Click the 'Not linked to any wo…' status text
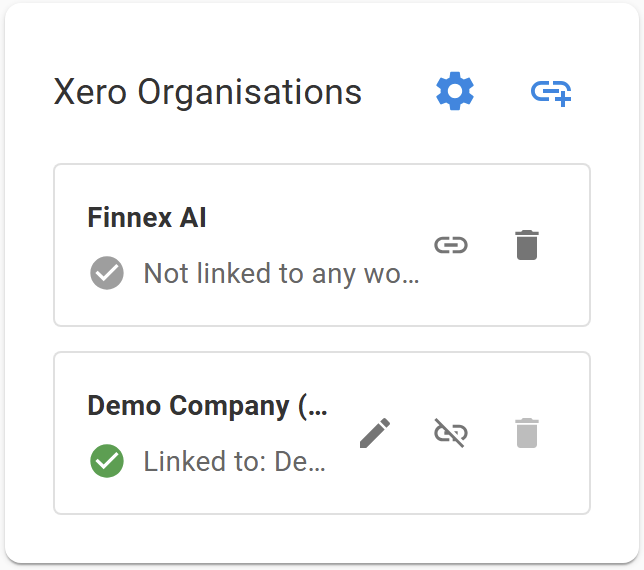644x570 pixels. (281, 274)
